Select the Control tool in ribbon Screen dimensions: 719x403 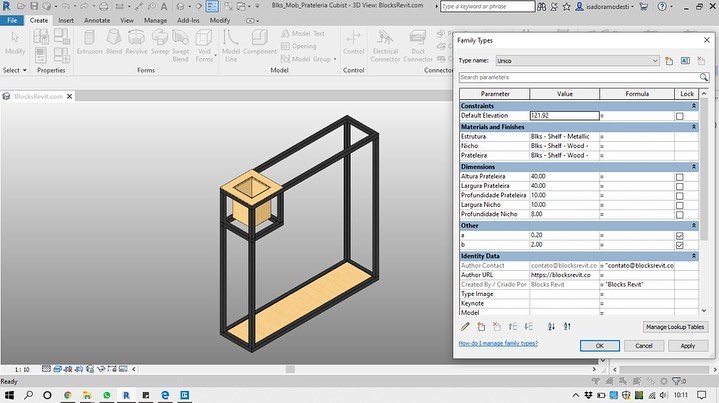click(x=354, y=42)
